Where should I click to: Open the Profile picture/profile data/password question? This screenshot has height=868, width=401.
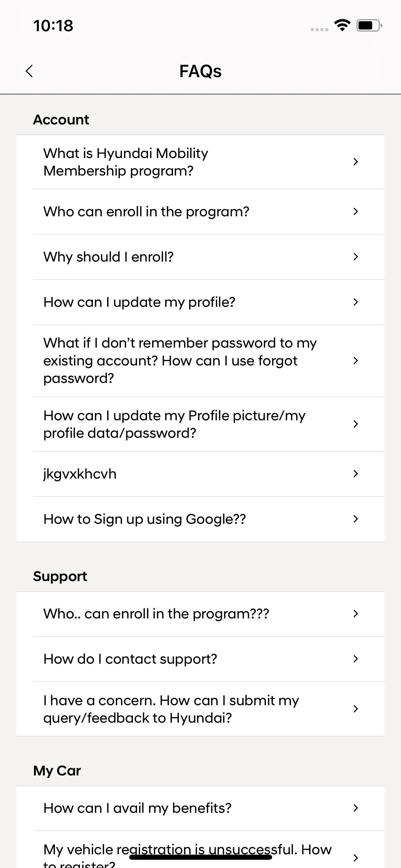(x=174, y=424)
